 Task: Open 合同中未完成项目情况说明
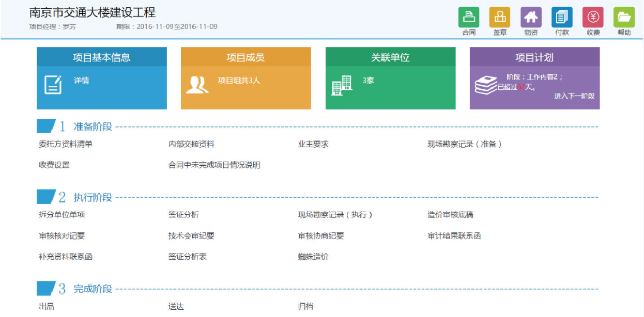coord(214,165)
